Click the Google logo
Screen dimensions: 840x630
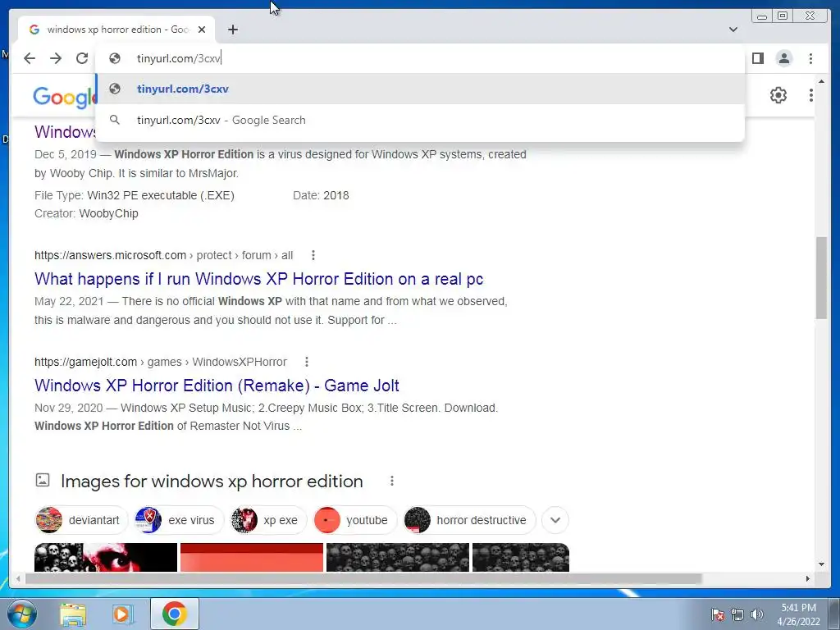[x=64, y=97]
